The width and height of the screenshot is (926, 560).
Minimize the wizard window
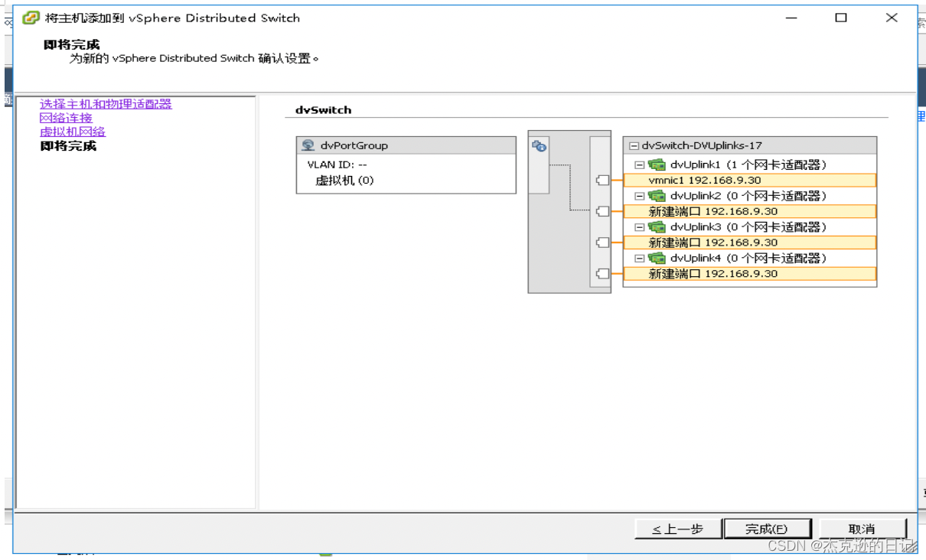coord(791,18)
